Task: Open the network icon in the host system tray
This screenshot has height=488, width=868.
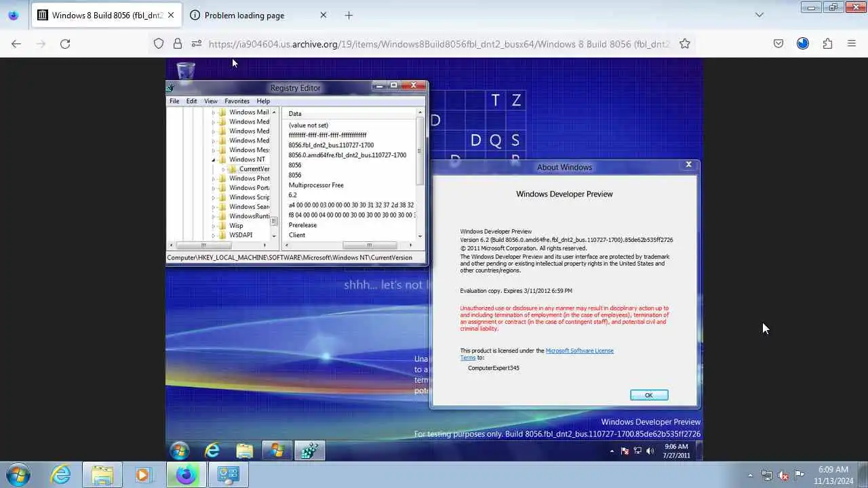Action: tap(767, 475)
